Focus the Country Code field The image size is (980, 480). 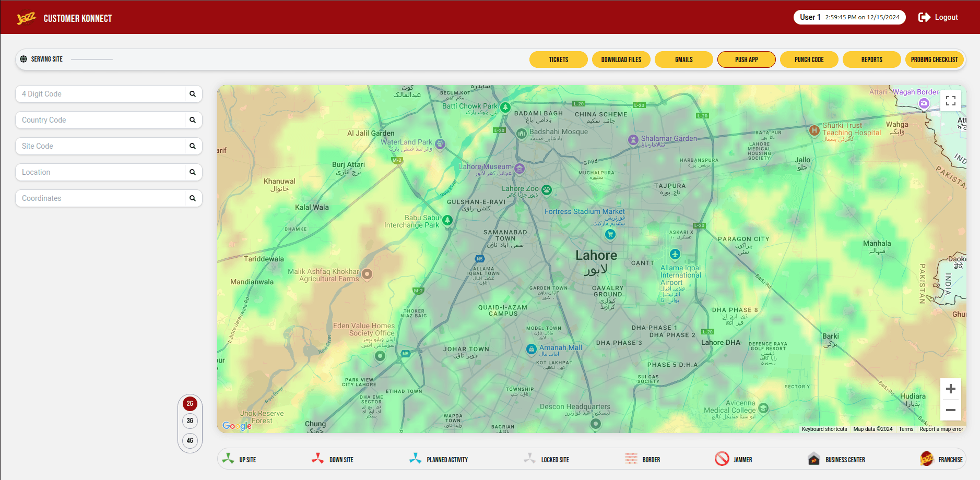(x=100, y=120)
